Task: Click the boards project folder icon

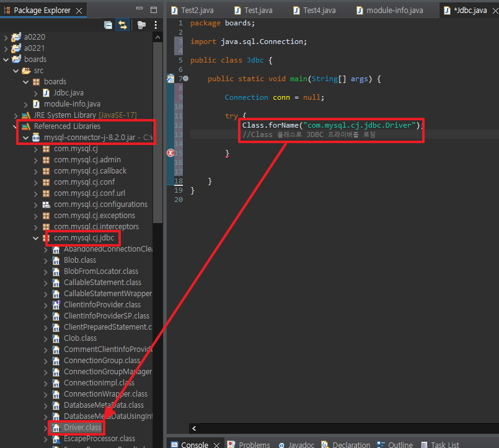Action: click(x=16, y=59)
